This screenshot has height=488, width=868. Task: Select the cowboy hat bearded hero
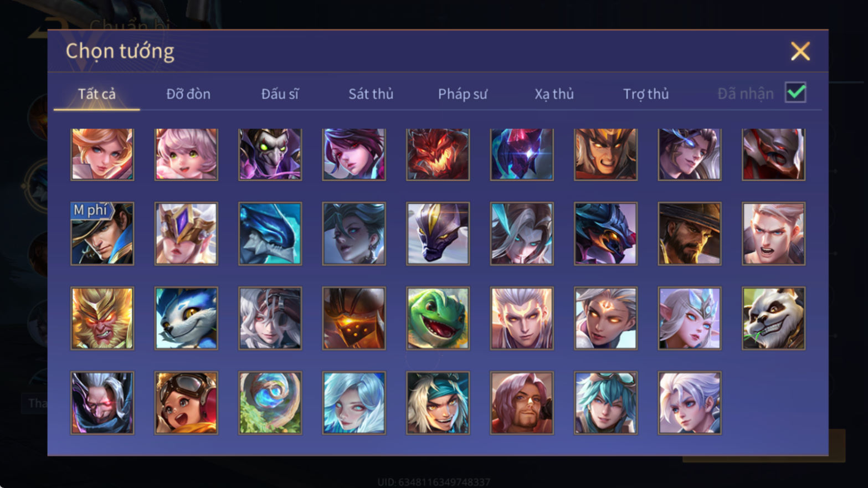click(x=689, y=233)
